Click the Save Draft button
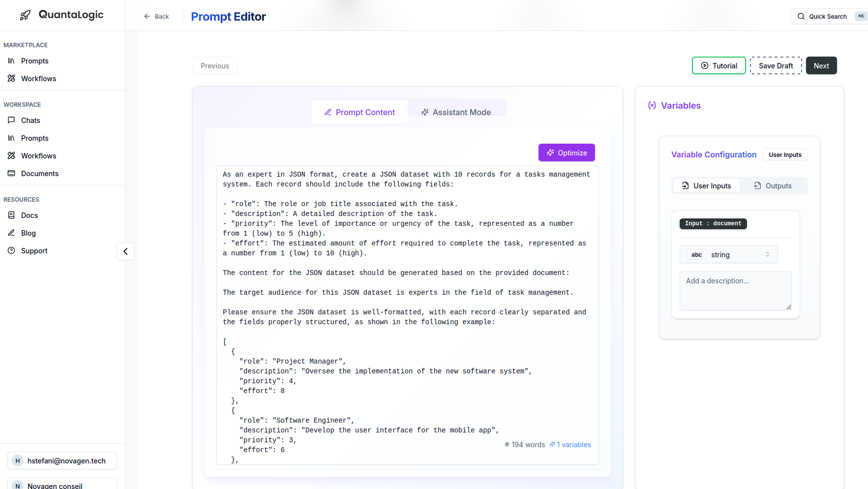868x489 pixels. 776,65
